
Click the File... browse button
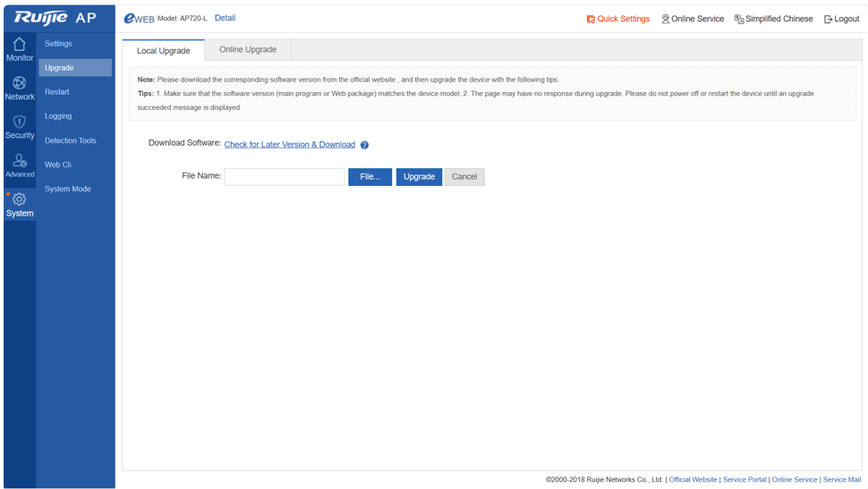point(370,177)
